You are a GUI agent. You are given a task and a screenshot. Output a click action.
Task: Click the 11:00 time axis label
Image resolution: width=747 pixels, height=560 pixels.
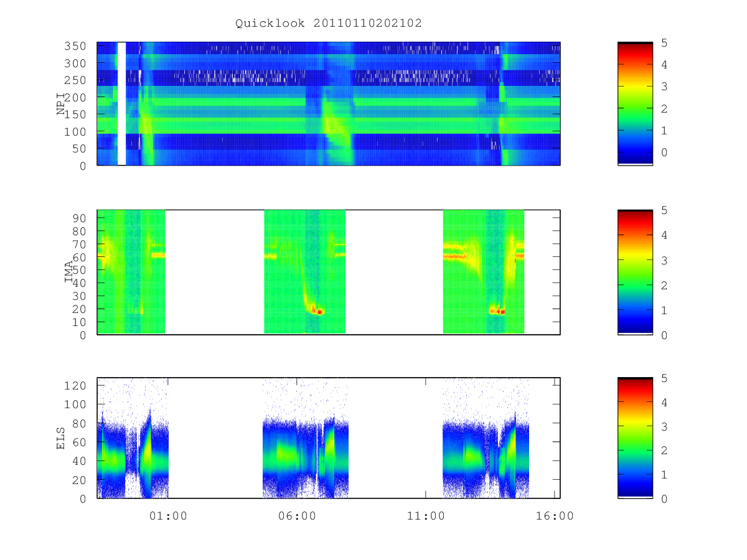[x=426, y=516]
